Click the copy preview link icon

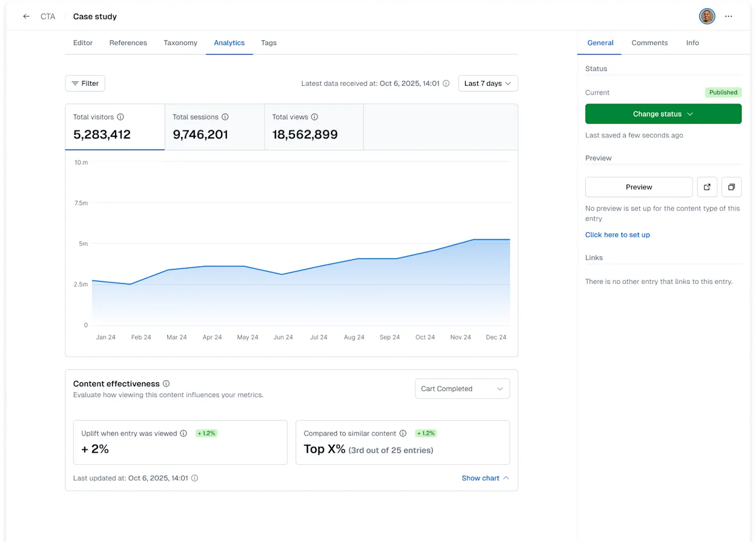click(x=731, y=187)
